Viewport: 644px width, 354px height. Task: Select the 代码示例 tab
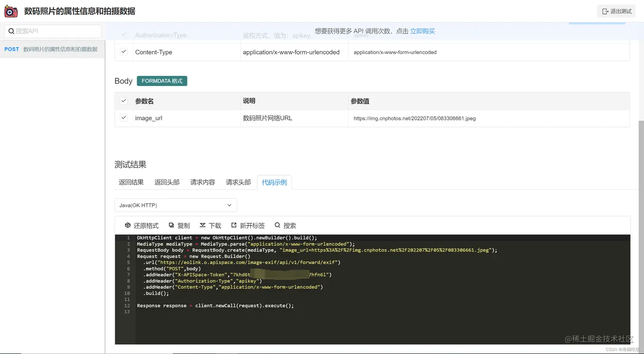coord(274,182)
